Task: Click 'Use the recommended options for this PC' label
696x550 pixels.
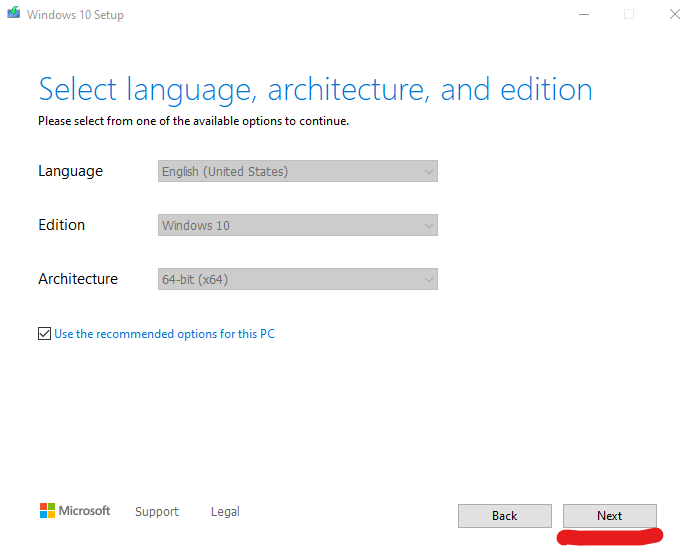Action: click(x=165, y=334)
